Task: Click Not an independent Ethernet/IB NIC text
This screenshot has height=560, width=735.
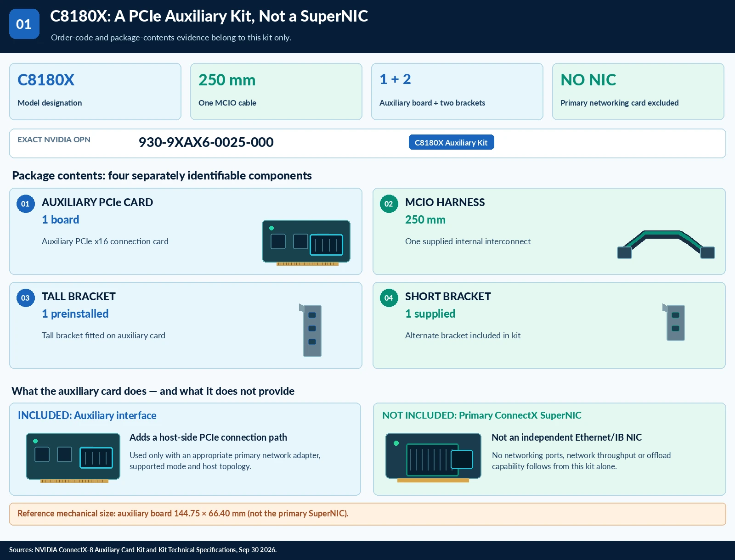Action: 567,437
